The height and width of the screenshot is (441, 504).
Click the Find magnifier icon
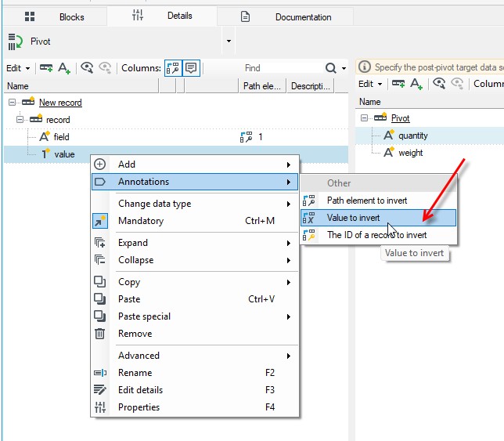[331, 68]
